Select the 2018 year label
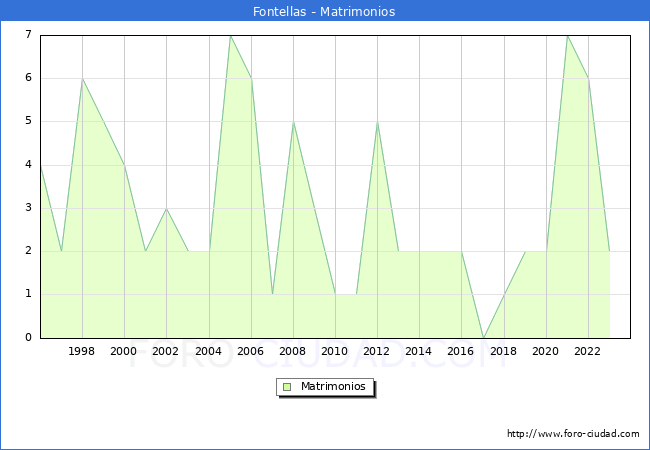 [503, 351]
